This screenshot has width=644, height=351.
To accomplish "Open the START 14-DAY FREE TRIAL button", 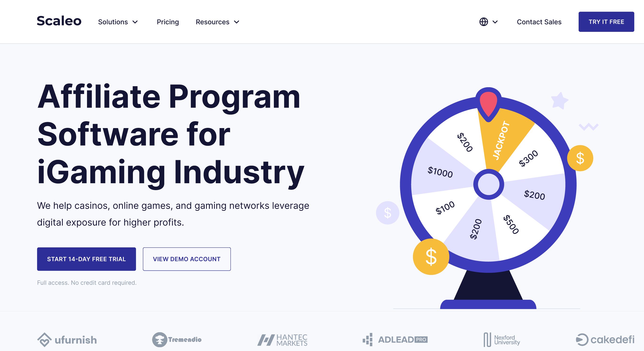I will click(x=87, y=259).
